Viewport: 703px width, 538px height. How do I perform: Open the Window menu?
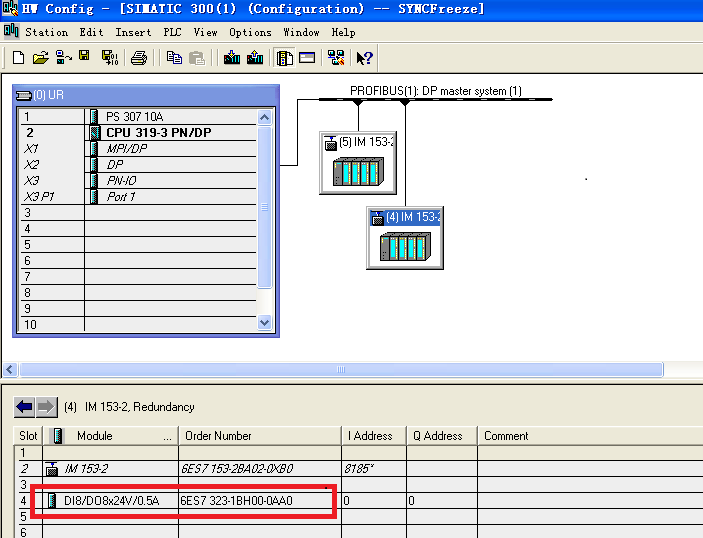click(301, 32)
